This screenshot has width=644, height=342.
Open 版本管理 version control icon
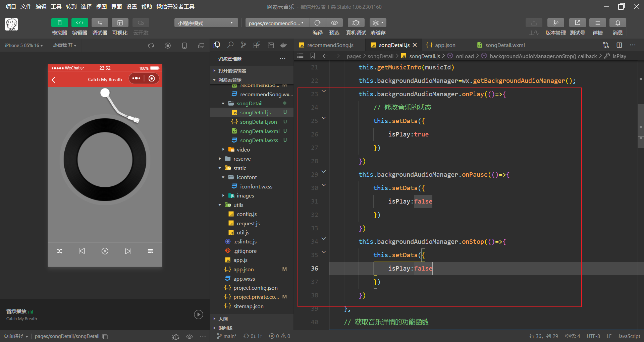tap(555, 23)
